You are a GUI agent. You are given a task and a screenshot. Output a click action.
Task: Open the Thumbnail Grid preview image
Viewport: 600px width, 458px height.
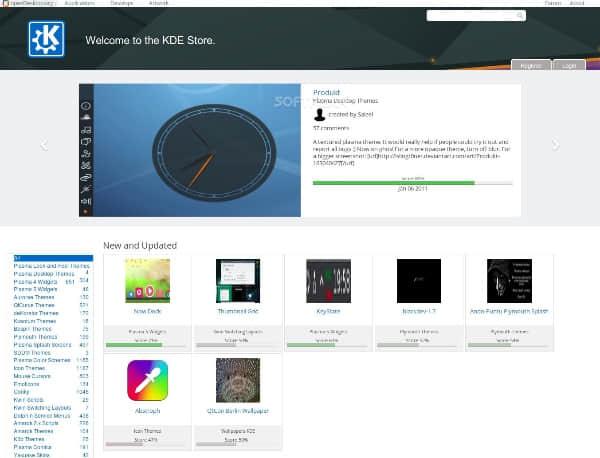[x=237, y=287]
